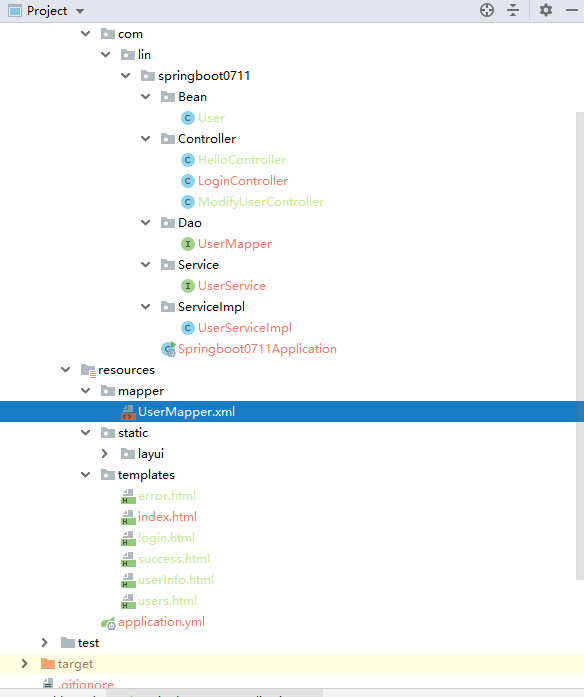584x697 pixels.
Task: Hide the Project panel with minus icon
Action: (x=572, y=10)
